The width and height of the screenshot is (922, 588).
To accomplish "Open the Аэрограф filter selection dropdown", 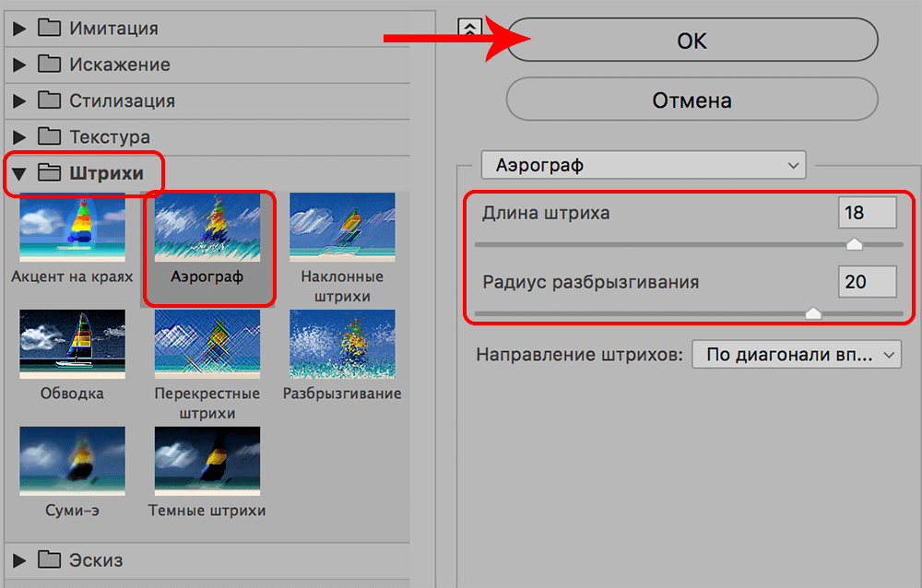I will click(x=644, y=164).
